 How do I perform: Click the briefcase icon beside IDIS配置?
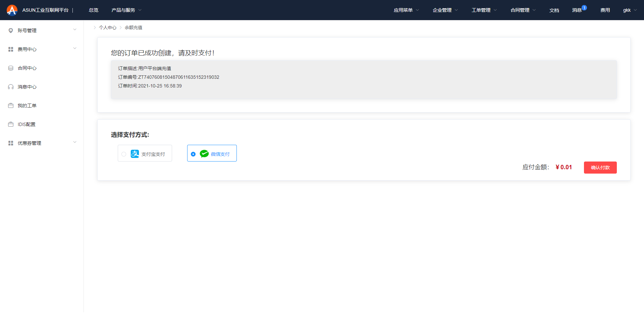coord(11,124)
